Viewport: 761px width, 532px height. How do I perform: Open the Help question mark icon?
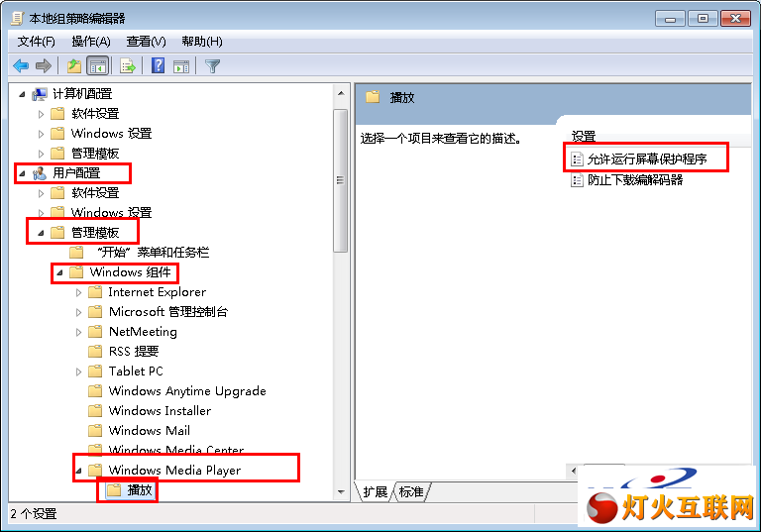pos(158,65)
